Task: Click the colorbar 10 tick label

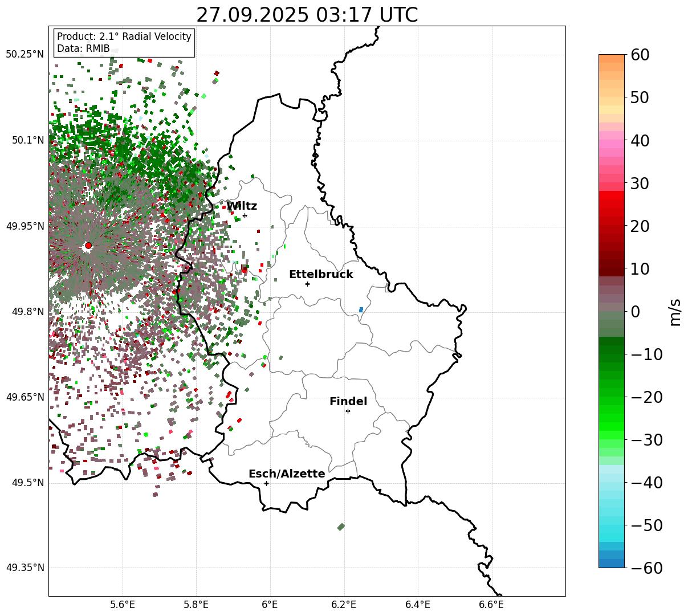Action: coord(641,268)
